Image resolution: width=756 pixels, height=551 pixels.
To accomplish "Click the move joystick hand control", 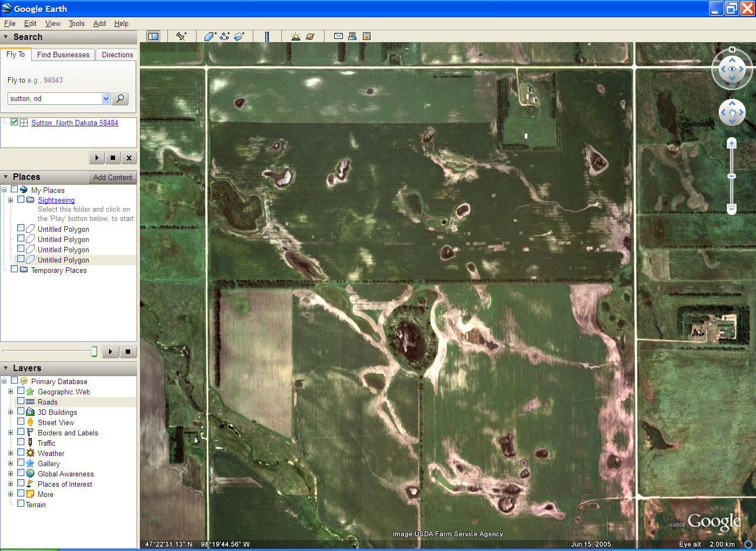I will (x=732, y=112).
